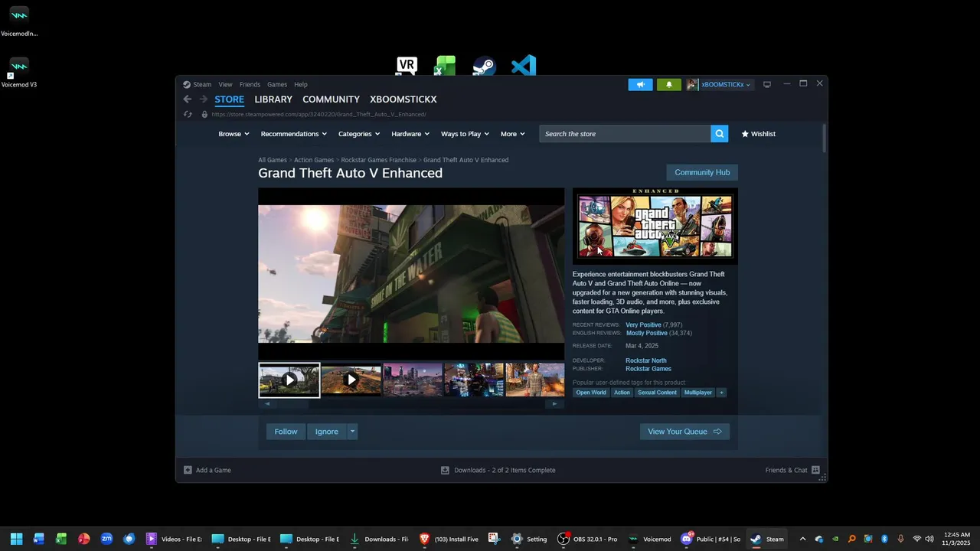The width and height of the screenshot is (980, 551).
Task: Open the green notifications bell
Action: 668,84
